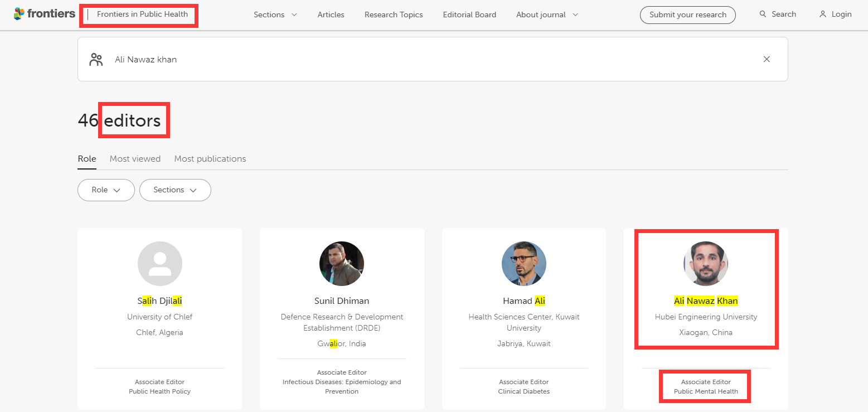Open Salih Djilali's placeholder avatar
Screen dimensions: 868x412
[160, 264]
